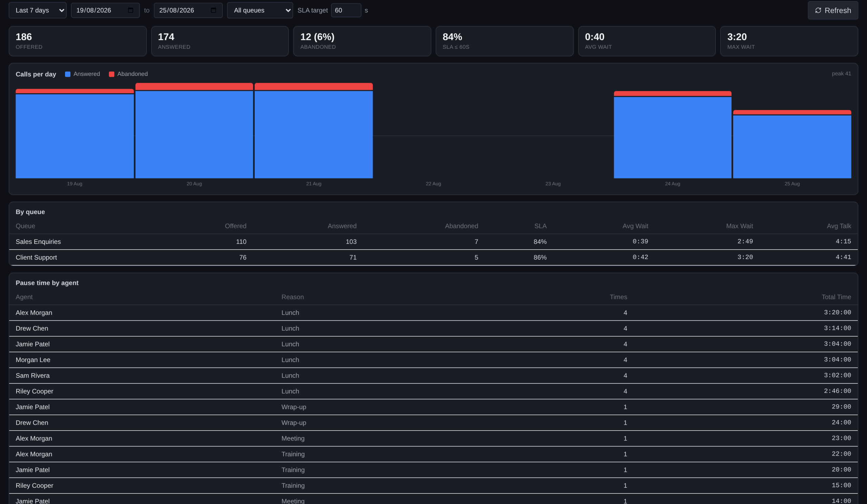
Task: Click Alex Morgan in the Lunch row
Action: click(x=34, y=313)
